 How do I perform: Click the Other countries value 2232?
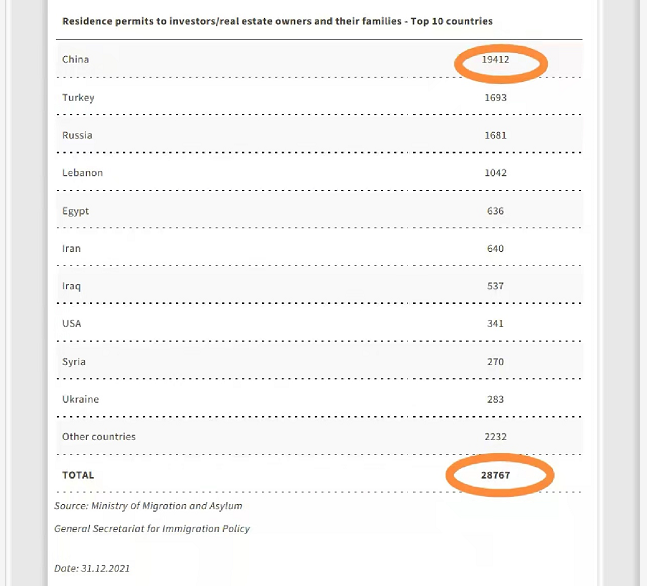[496, 437]
